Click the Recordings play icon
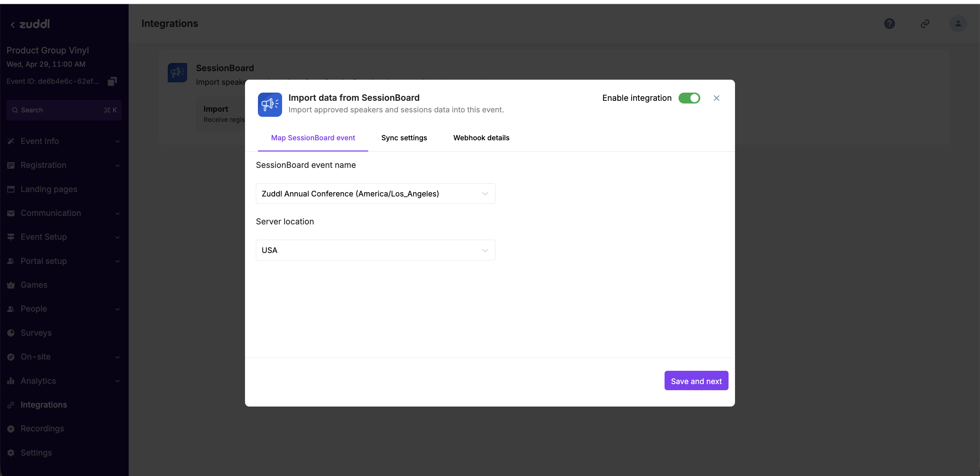Image resolution: width=980 pixels, height=476 pixels. (11, 429)
